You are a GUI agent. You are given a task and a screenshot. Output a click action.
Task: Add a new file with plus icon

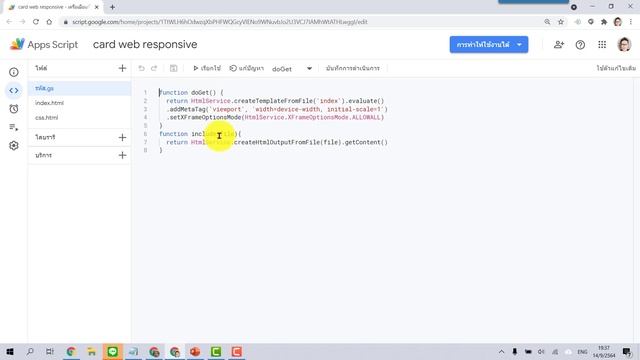(122, 68)
